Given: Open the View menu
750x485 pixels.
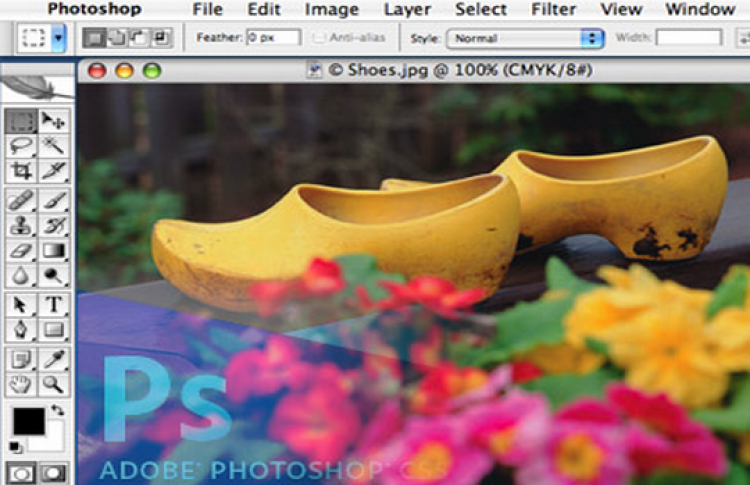Looking at the screenshot, I should 621,9.
